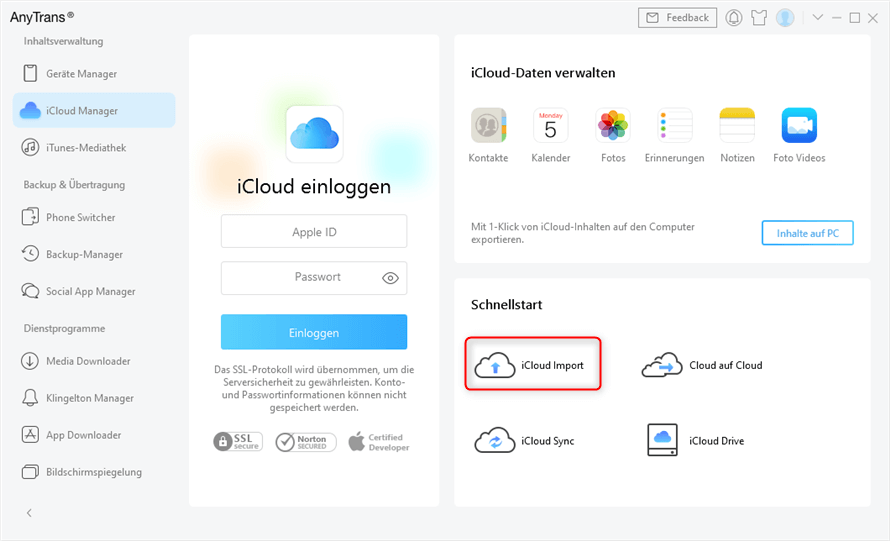890x541 pixels.
Task: Click the Inhalte auf PC button
Action: click(x=807, y=233)
